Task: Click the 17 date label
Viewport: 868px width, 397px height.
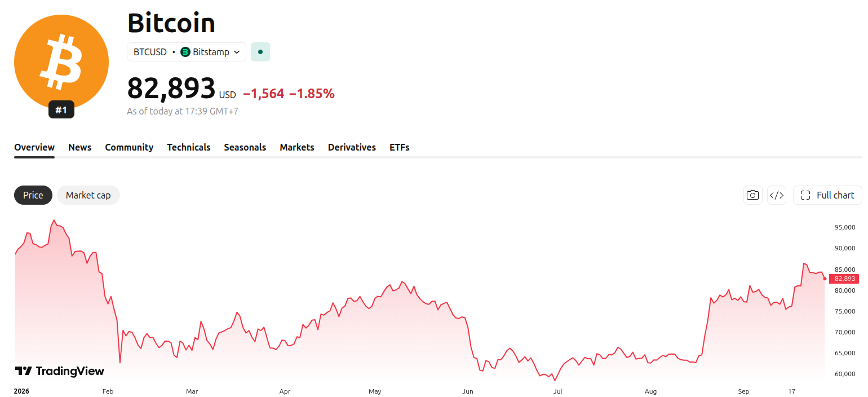Action: coord(791,391)
